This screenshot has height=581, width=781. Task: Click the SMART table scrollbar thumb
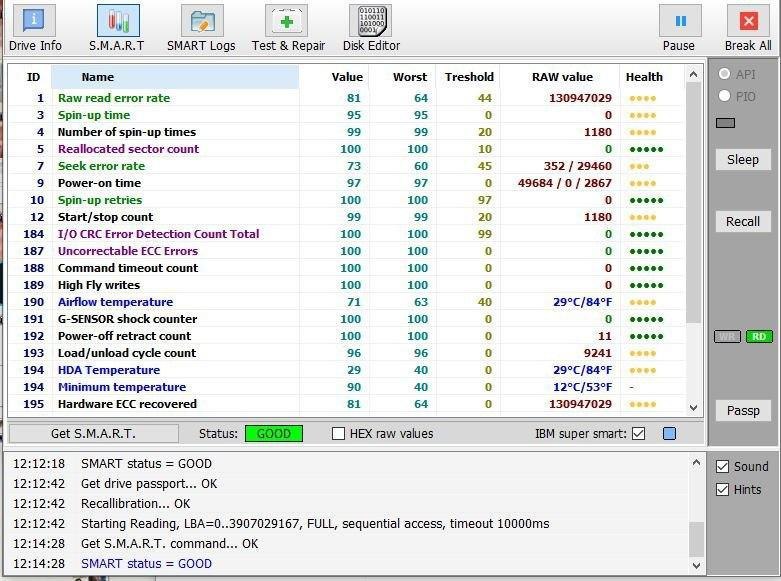point(693,202)
